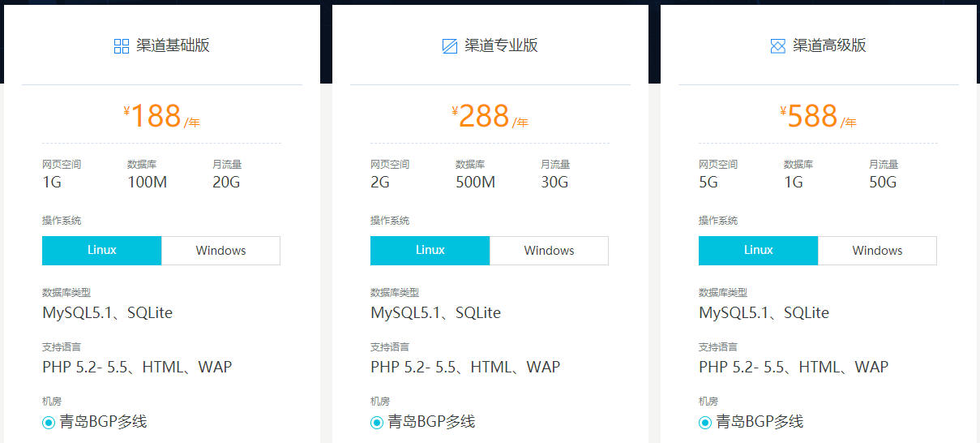Choose 青岛BGP多线 radio in 渠道高级版
This screenshot has width=980, height=443.
click(x=705, y=422)
